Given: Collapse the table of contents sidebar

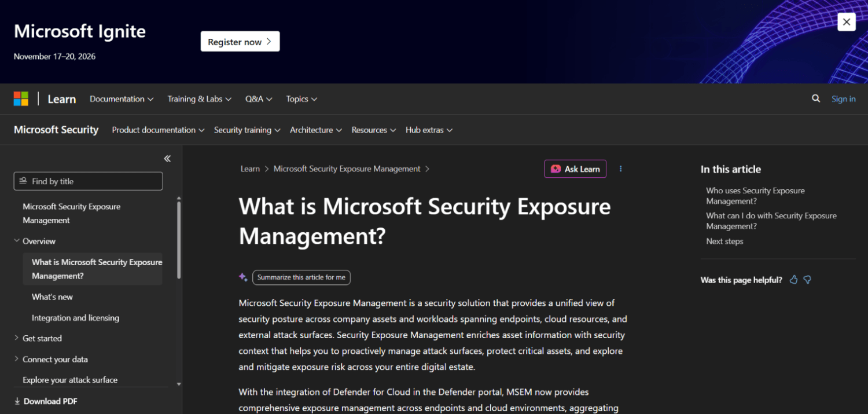Looking at the screenshot, I should (x=167, y=159).
